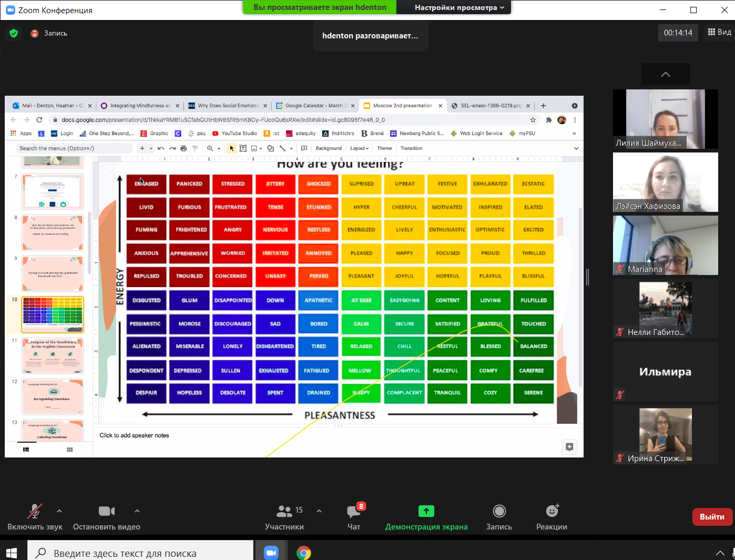This screenshot has width=735, height=560.
Task: Expand the participants options arrow
Action: pos(319,511)
